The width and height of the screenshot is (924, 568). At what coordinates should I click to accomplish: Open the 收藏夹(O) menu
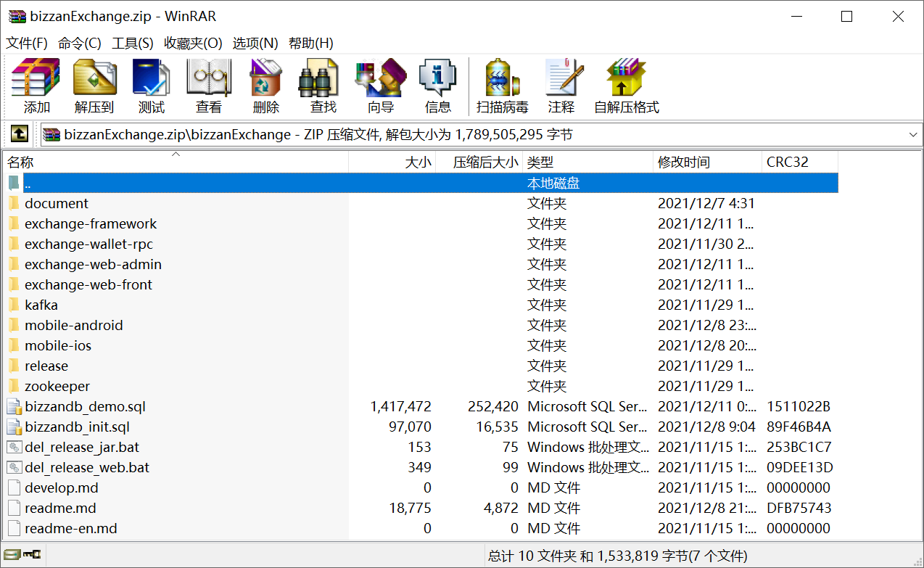pyautogui.click(x=193, y=43)
